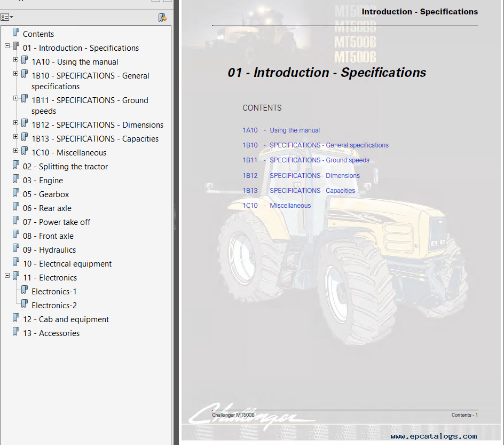Viewport: 504px width, 445px height.
Task: Click bookmark icon of 02 - Splitting the tractor
Action: click(16, 165)
